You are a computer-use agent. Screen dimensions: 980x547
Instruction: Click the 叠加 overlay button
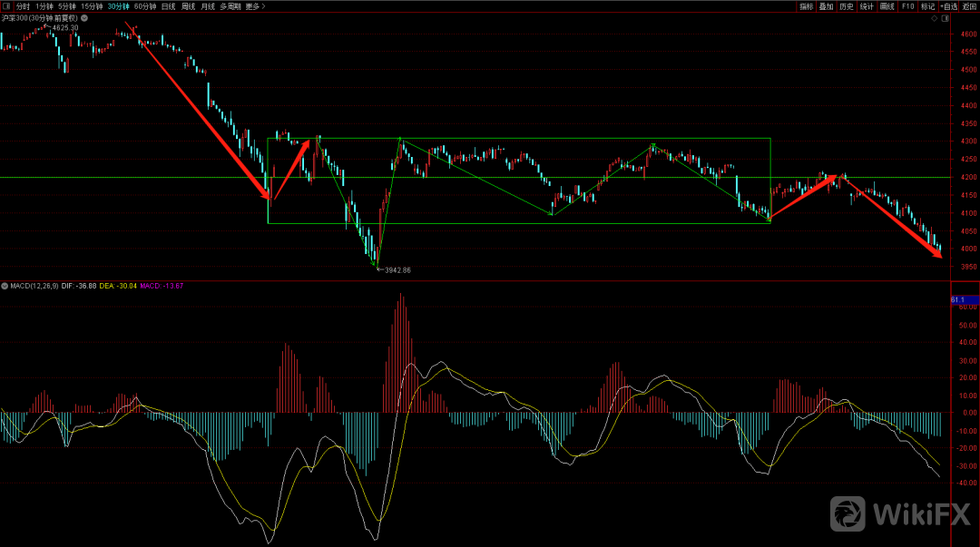click(826, 6)
